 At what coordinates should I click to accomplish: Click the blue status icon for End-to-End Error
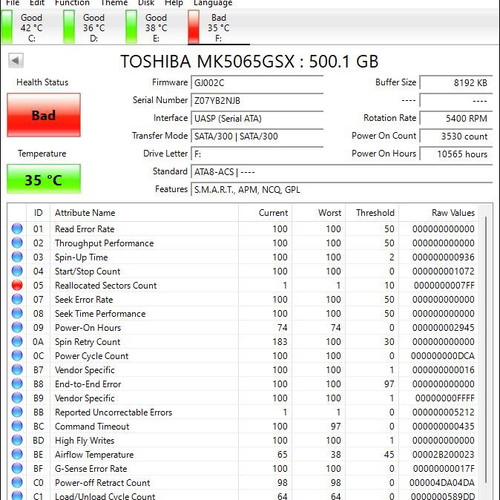17,384
